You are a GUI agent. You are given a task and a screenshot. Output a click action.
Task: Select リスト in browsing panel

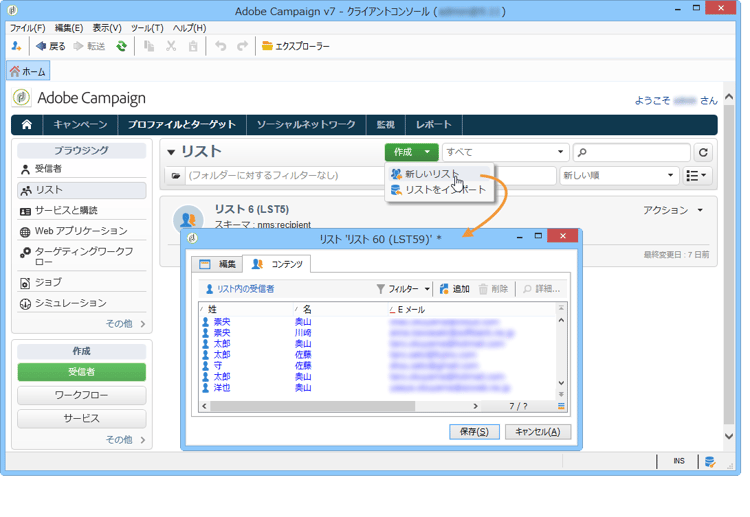click(82, 190)
